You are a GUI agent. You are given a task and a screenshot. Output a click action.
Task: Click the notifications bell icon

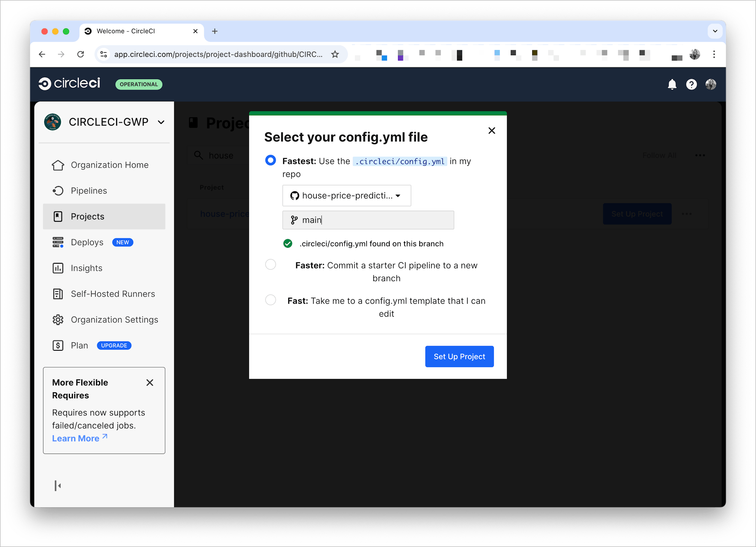(x=672, y=84)
